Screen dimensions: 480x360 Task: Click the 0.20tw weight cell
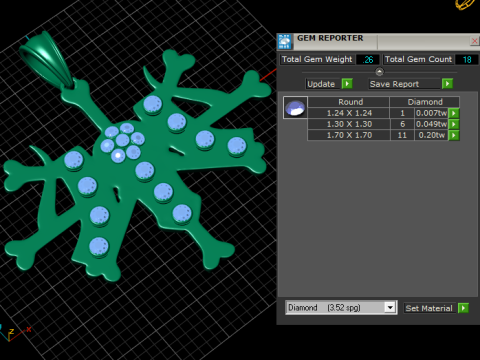point(431,135)
